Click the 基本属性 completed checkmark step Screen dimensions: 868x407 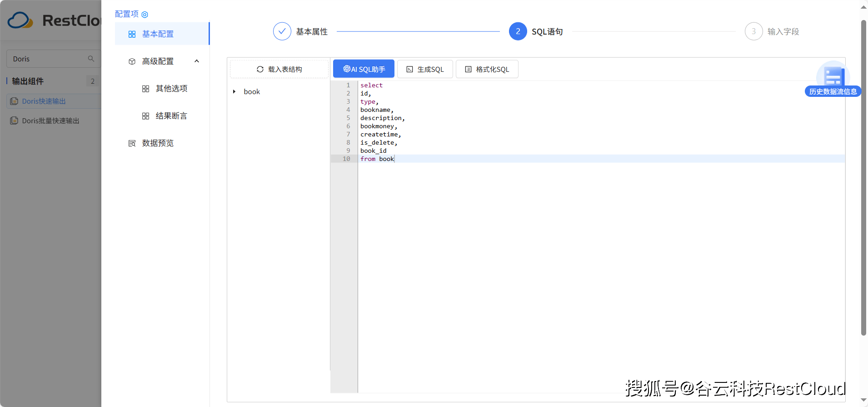click(x=282, y=31)
